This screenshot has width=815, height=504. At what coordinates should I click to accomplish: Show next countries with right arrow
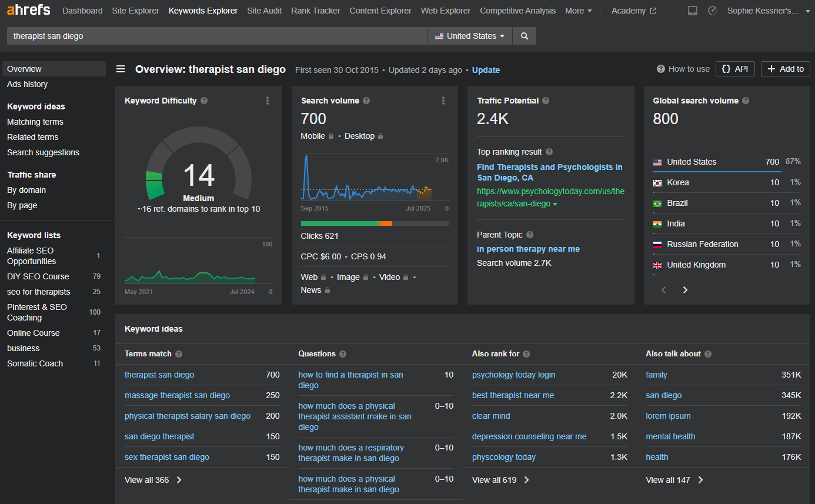pyautogui.click(x=685, y=290)
